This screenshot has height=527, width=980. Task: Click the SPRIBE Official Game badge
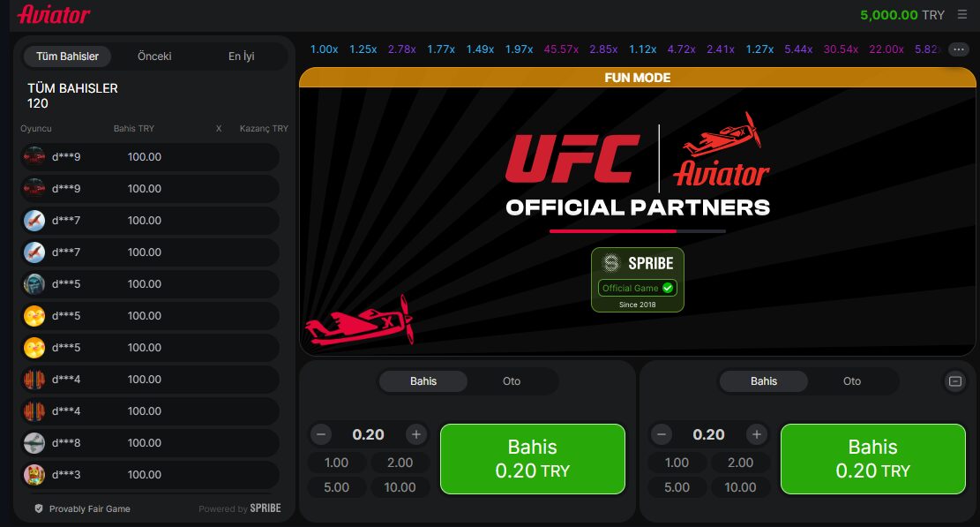(638, 280)
